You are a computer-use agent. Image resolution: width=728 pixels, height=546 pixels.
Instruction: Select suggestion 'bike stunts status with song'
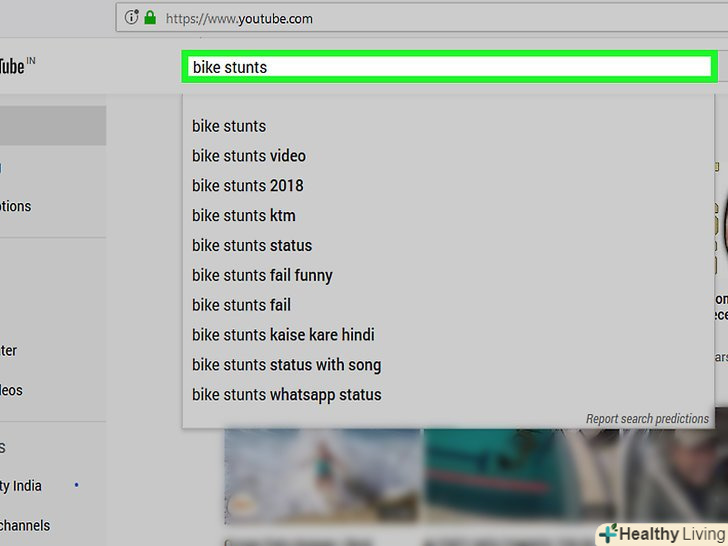click(448, 365)
